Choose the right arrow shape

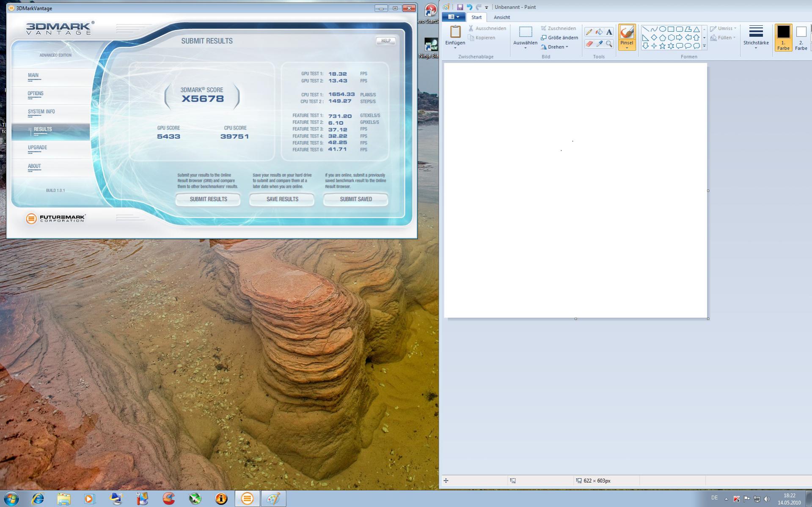click(680, 38)
